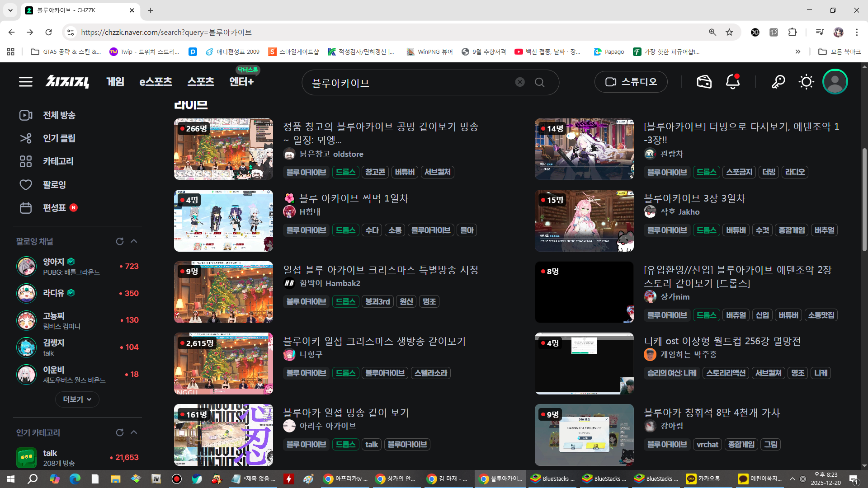This screenshot has width=868, height=488.
Task: Click the 스튜디오 button
Action: pyautogui.click(x=631, y=82)
